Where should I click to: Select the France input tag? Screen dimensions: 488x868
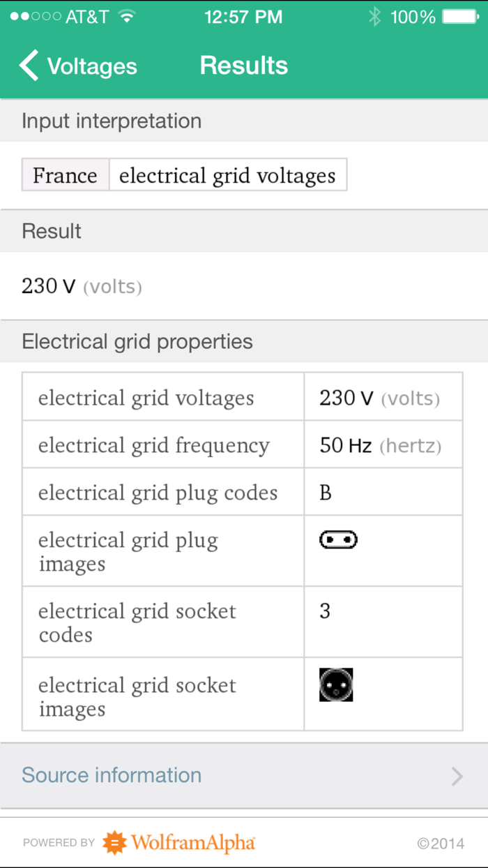65,175
